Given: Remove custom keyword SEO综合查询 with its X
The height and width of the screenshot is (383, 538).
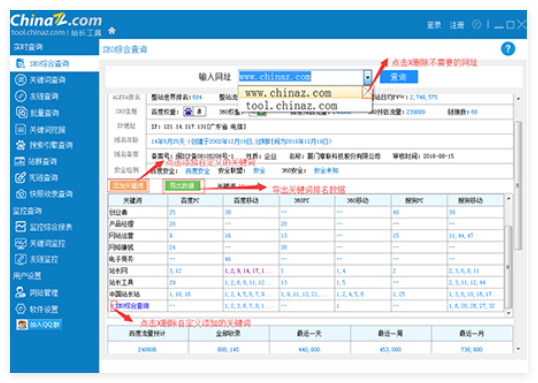Looking at the screenshot, I should tap(114, 305).
